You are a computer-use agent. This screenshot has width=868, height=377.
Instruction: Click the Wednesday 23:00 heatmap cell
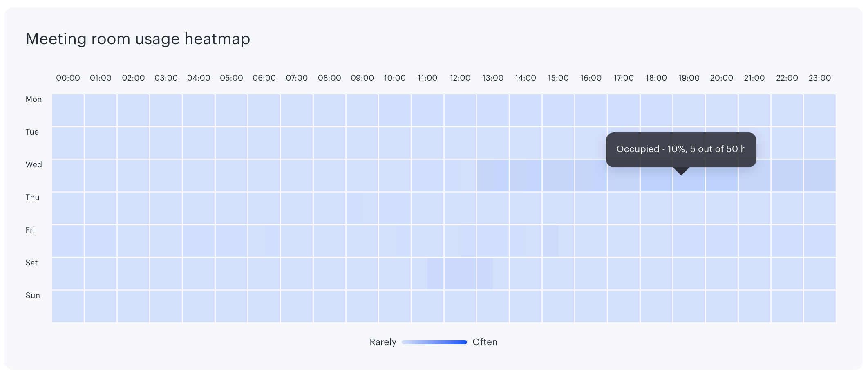pos(820,175)
